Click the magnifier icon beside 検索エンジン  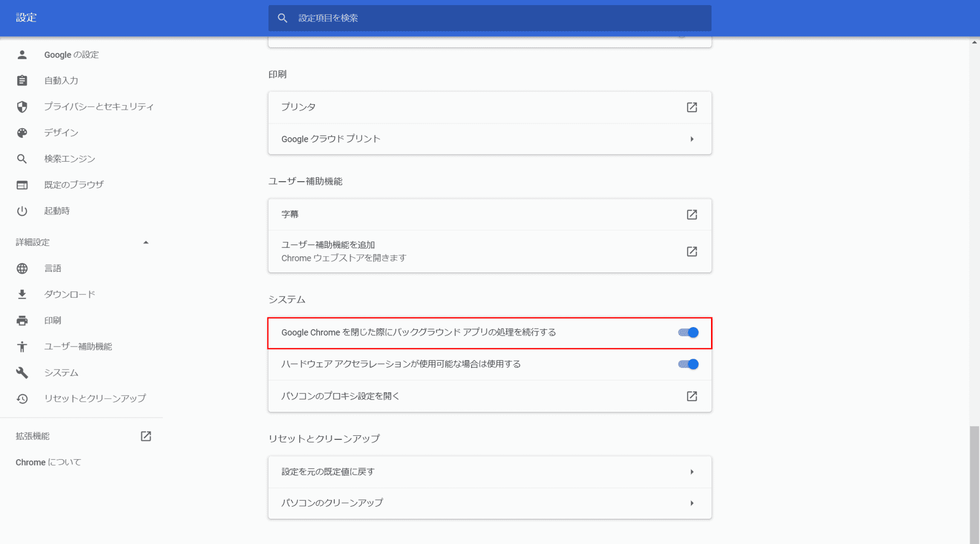click(22, 159)
